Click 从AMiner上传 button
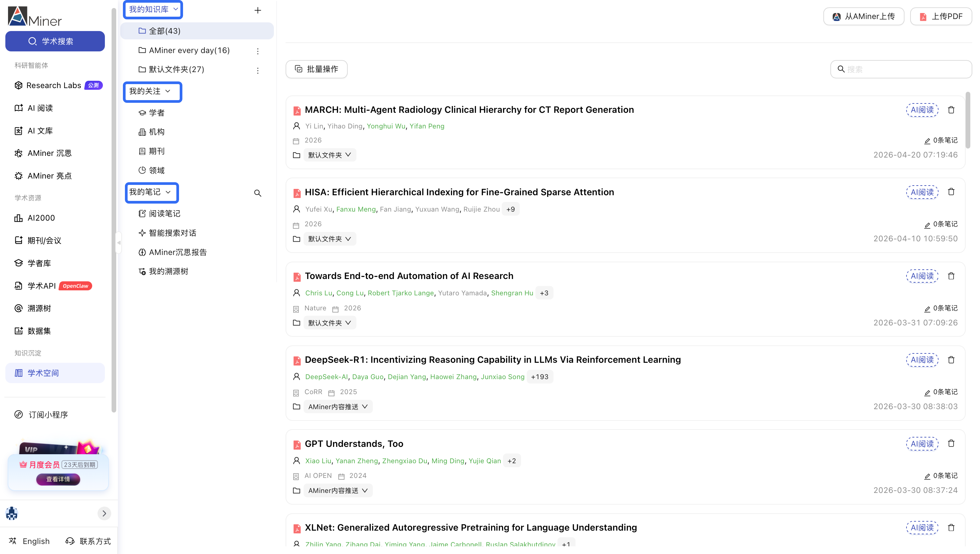 (x=863, y=16)
